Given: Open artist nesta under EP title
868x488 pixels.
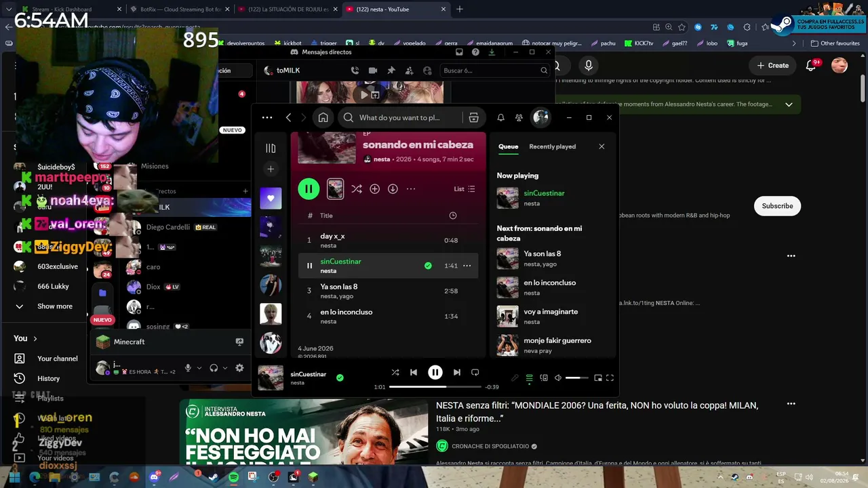Looking at the screenshot, I should 382,159.
